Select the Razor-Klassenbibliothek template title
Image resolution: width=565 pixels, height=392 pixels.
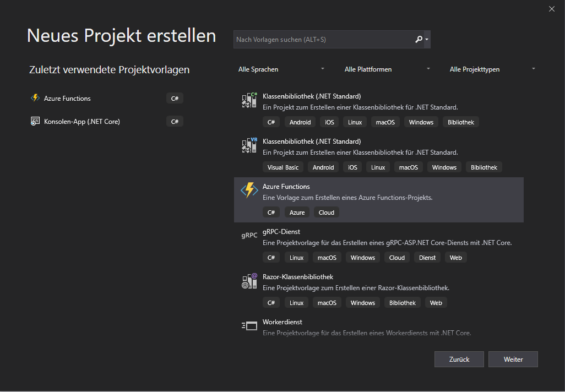click(298, 277)
